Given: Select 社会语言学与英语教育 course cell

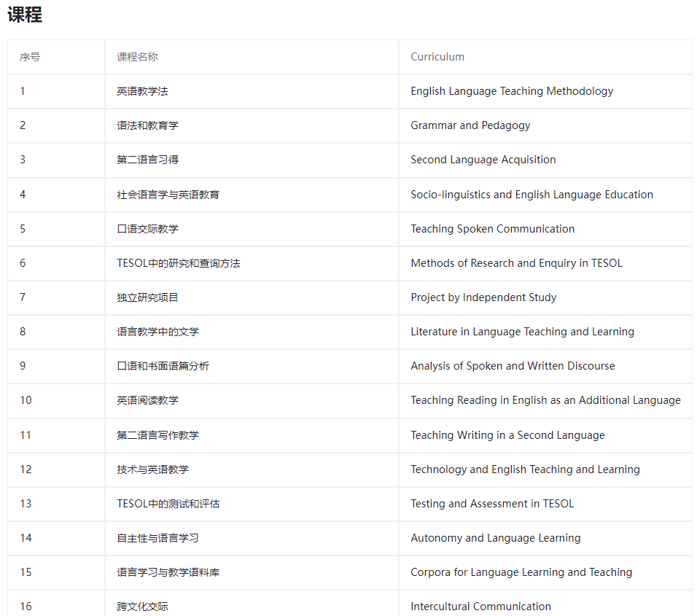Looking at the screenshot, I should point(168,195).
